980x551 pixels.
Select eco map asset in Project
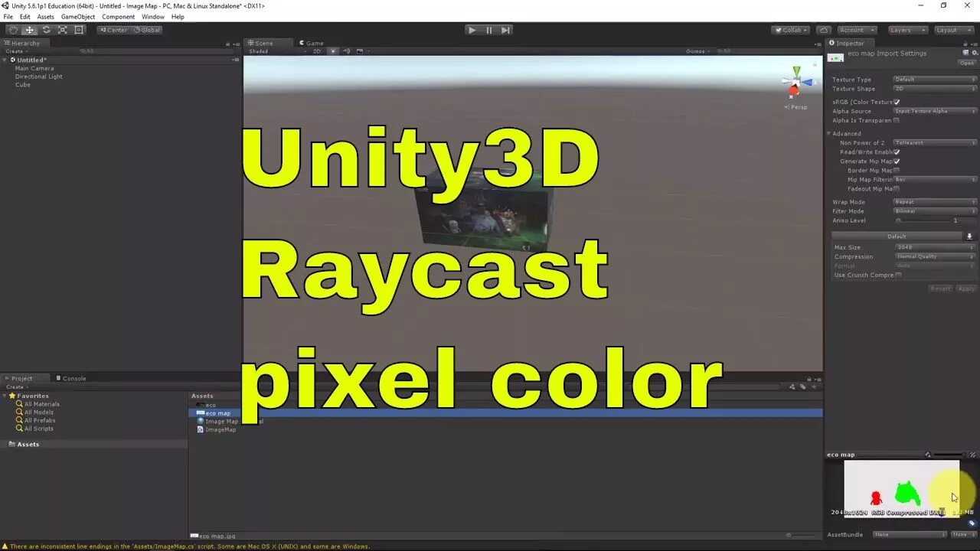[x=505, y=413]
